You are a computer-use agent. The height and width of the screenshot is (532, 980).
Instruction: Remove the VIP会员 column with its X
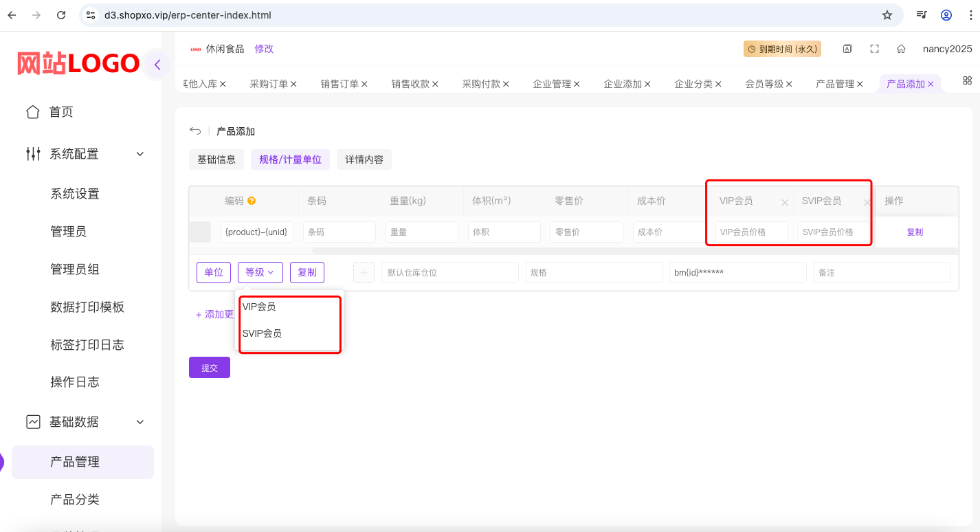click(785, 203)
